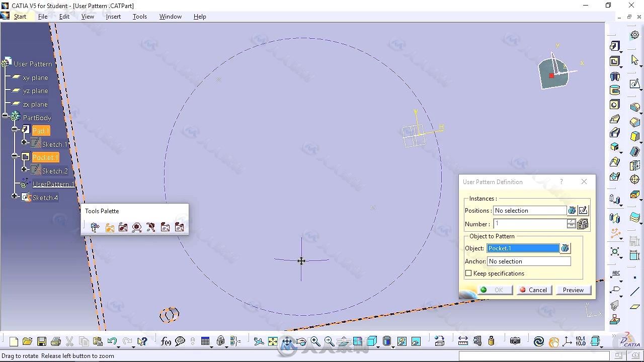Expand the Sketch.4 tree node
This screenshot has width=644, height=362.
click(15, 196)
